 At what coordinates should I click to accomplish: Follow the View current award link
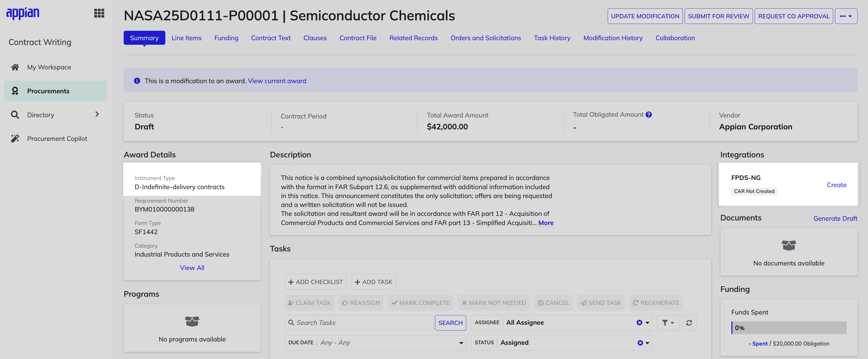pos(277,81)
